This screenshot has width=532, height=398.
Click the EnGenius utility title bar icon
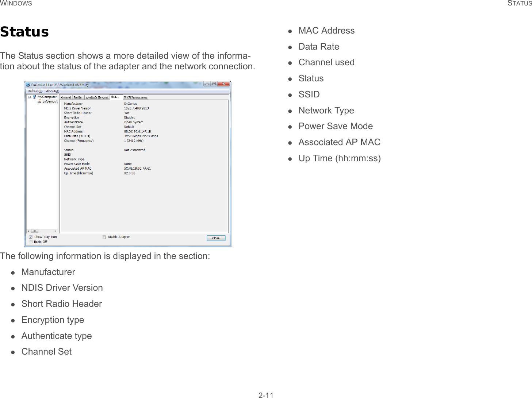pos(28,85)
